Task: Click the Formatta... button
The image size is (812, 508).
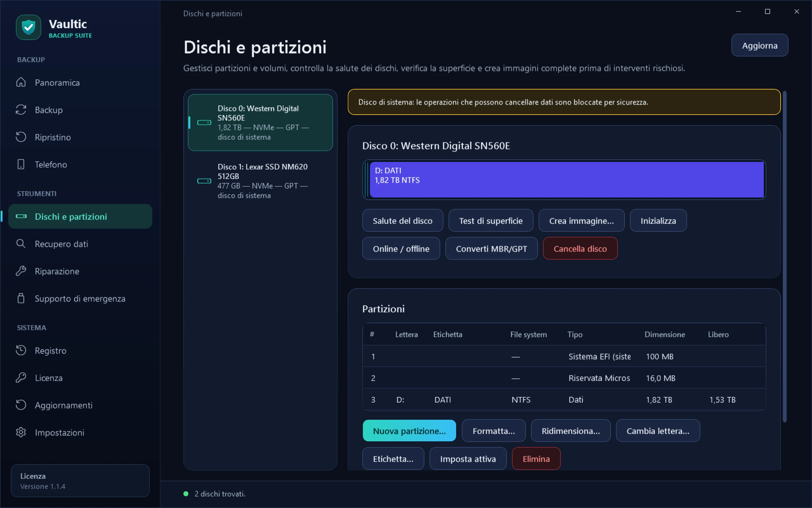Action: [x=494, y=431]
